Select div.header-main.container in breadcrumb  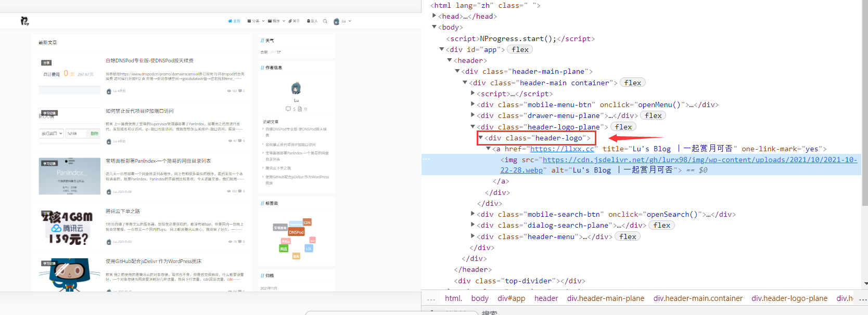click(698, 298)
